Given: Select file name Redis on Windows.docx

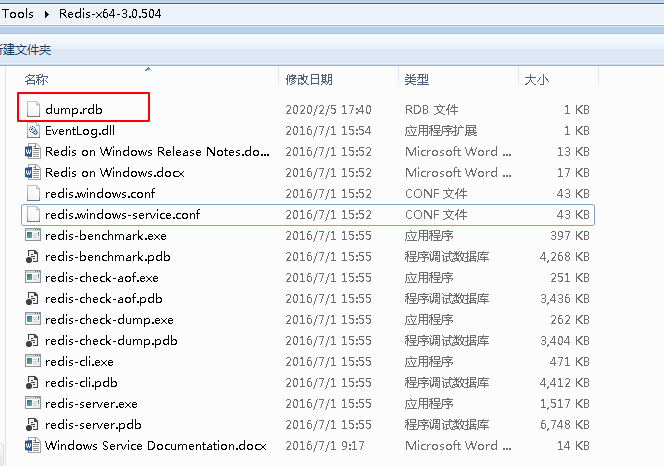Looking at the screenshot, I should click(x=115, y=172).
